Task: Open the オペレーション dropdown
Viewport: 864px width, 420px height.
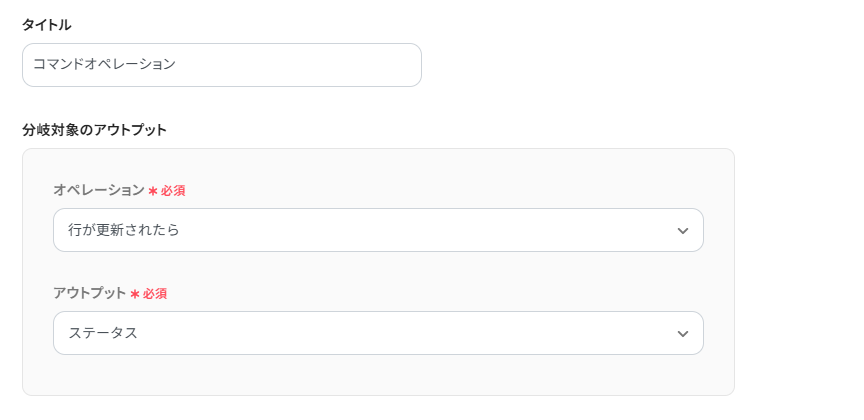Action: click(378, 230)
